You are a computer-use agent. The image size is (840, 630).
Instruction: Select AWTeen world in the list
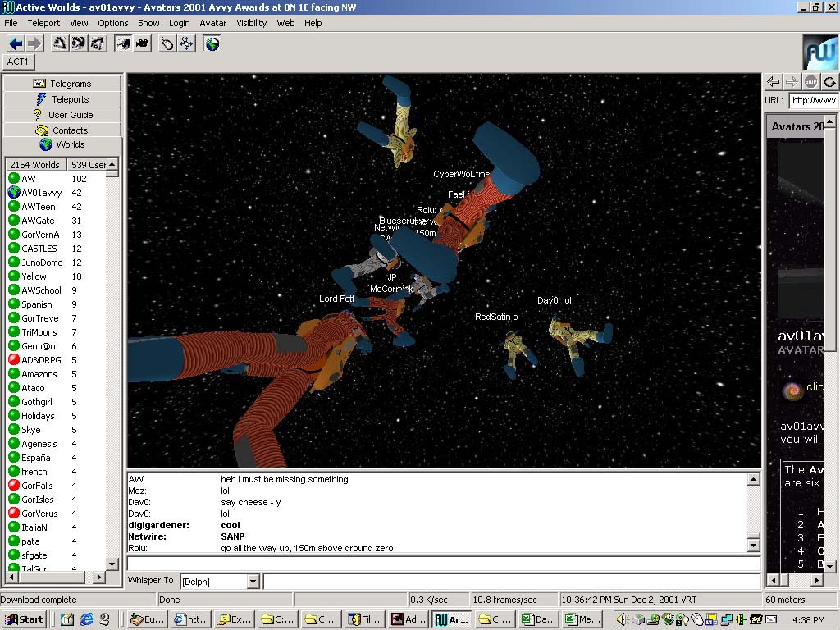click(x=39, y=207)
